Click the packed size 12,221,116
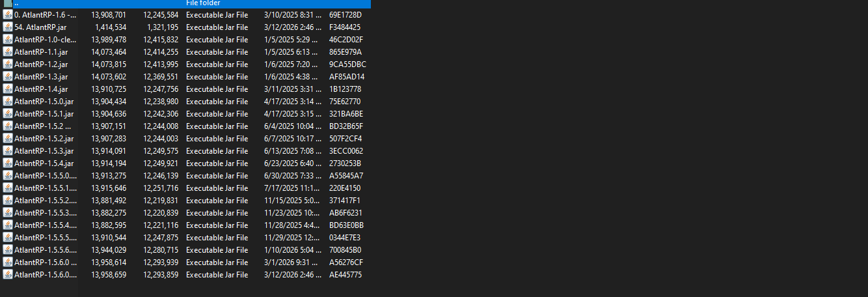The height and width of the screenshot is (297, 868). [x=161, y=225]
